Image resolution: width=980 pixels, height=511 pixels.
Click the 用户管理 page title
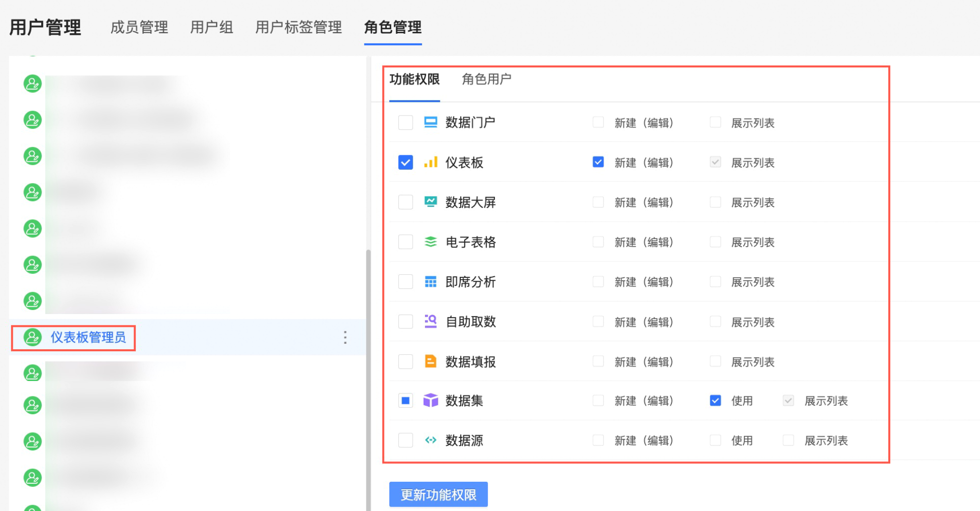coord(45,27)
